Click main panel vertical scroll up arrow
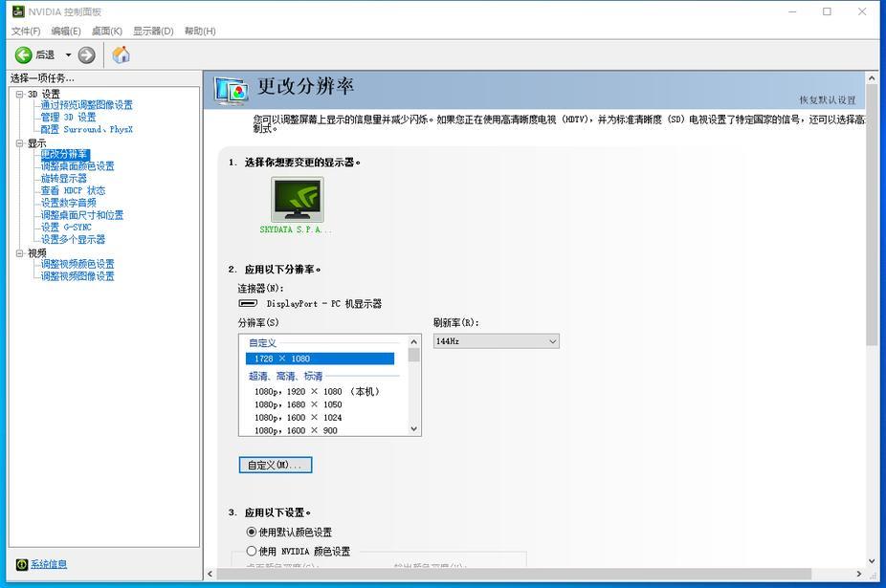 coord(872,78)
